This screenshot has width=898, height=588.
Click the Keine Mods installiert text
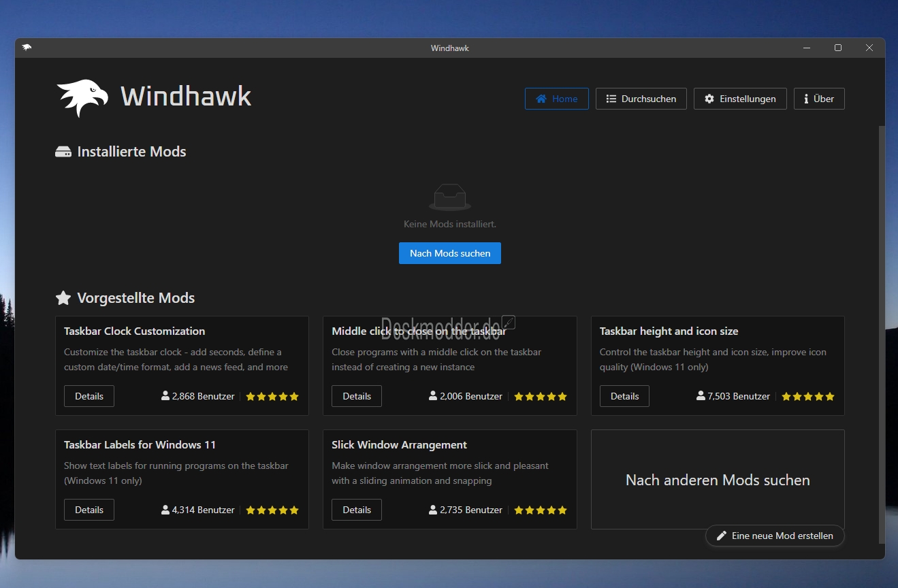pos(450,224)
